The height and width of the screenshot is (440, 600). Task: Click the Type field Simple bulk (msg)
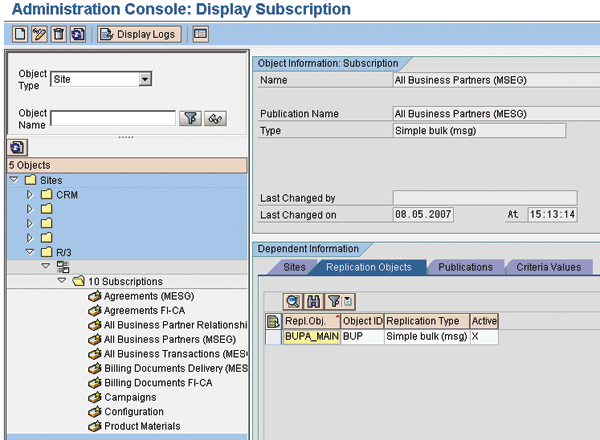(479, 130)
